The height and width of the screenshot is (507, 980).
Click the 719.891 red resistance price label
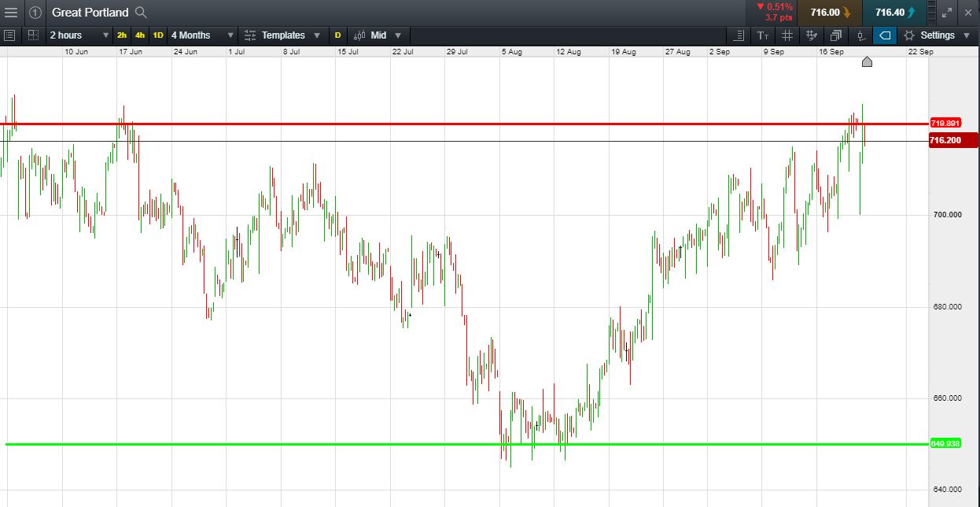pyautogui.click(x=945, y=124)
